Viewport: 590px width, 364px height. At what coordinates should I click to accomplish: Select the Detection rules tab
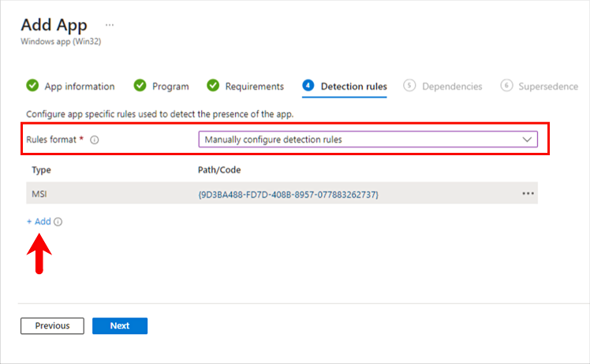353,87
